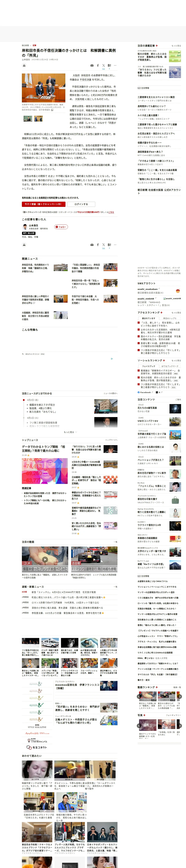Open 4月2日 備蓄米を納入できず処分 item
The width and height of the screenshot is (186, 868).
coord(42,405)
